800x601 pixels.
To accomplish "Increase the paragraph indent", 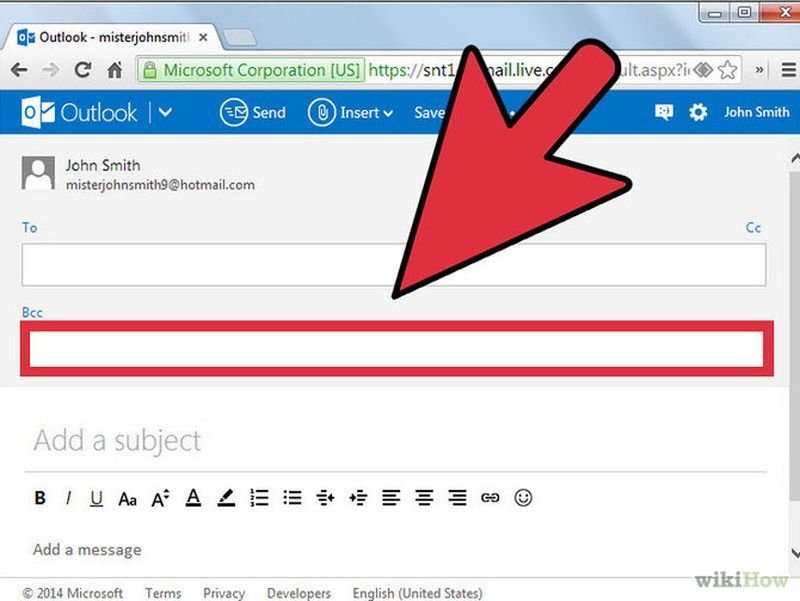I will pyautogui.click(x=358, y=497).
